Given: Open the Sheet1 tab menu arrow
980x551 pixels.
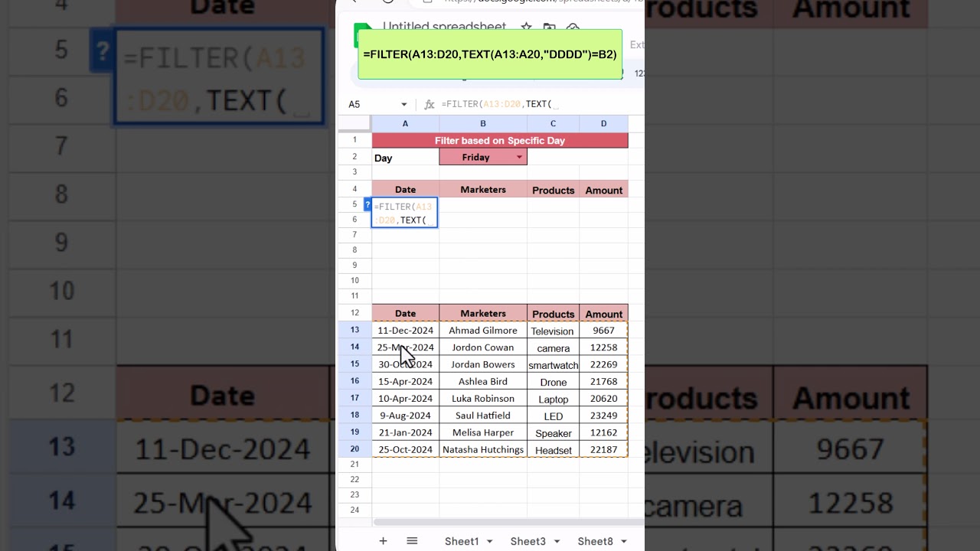Looking at the screenshot, I should [491, 541].
